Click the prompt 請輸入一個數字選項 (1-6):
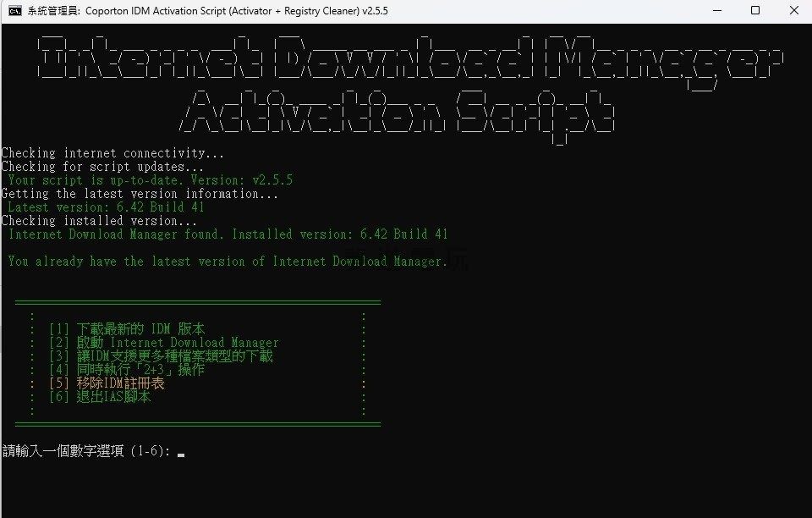The height and width of the screenshot is (518, 812). tap(86, 450)
